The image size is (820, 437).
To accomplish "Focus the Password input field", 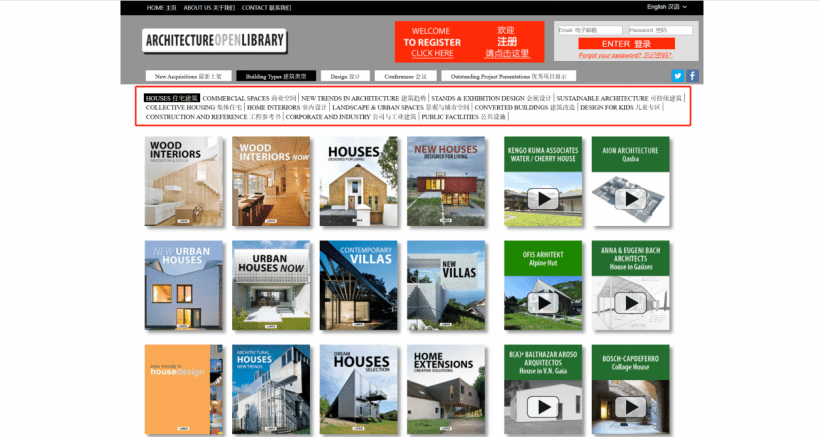I will click(660, 30).
